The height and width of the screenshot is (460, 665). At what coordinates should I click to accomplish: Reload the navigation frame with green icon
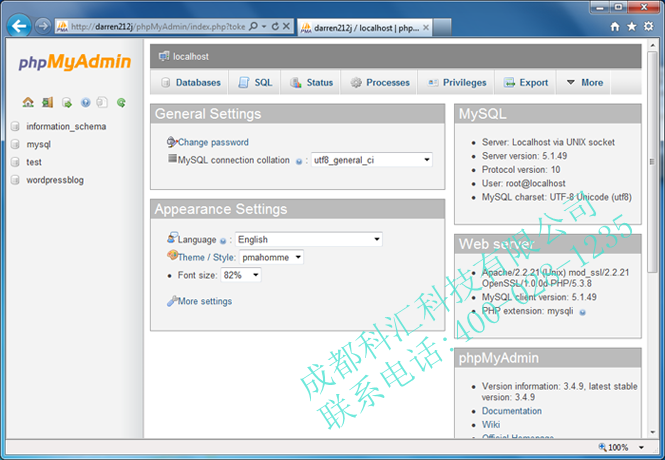coord(121,102)
